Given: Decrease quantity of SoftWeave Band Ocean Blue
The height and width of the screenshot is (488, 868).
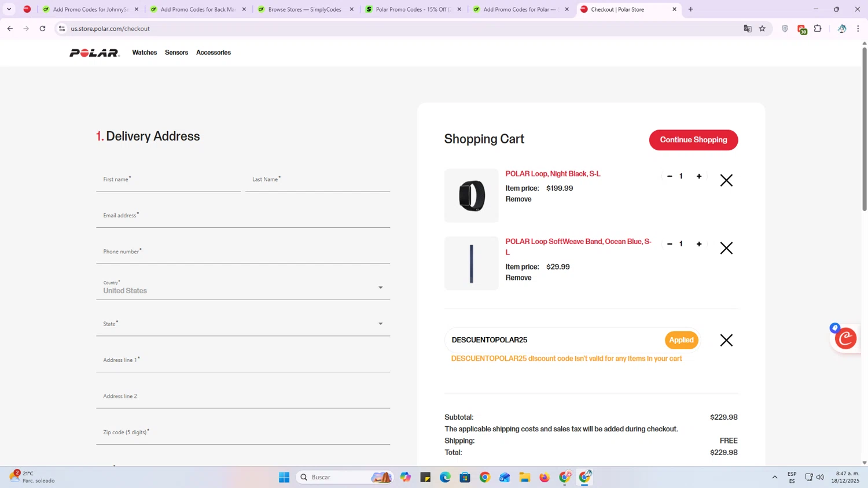Looking at the screenshot, I should click(670, 244).
